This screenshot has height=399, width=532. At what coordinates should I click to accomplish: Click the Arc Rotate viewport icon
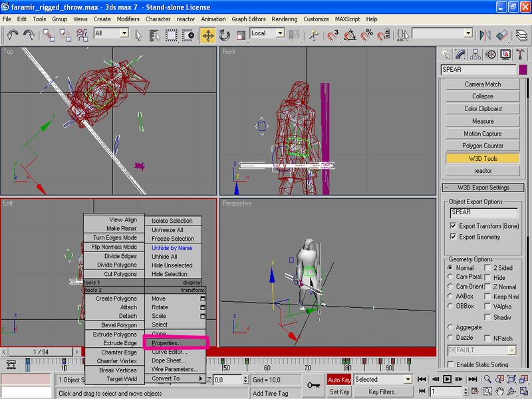pyautogui.click(x=512, y=391)
